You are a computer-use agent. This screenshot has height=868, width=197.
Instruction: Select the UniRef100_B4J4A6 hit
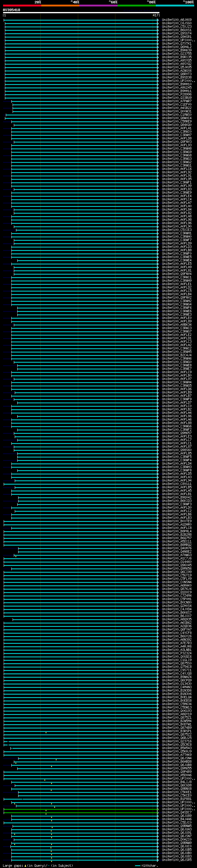tap(177, 819)
